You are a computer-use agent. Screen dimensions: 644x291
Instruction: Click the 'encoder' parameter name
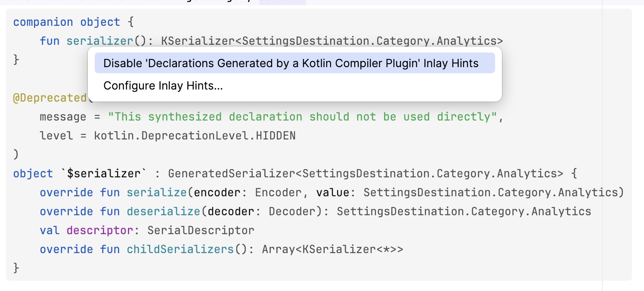coord(218,192)
